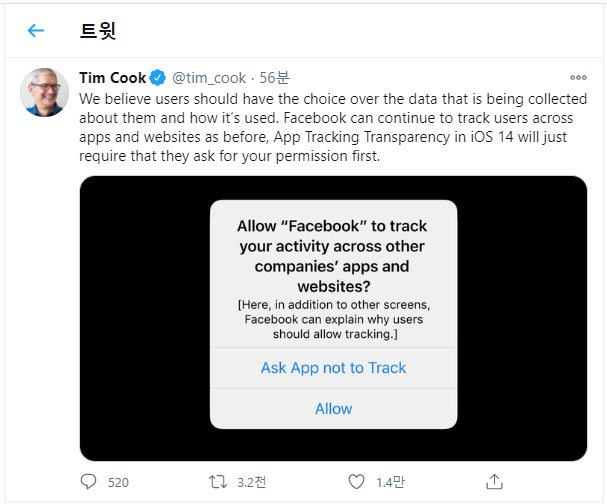Click the 1.4만 likes count
Screen dimensions: 607x504
point(390,482)
